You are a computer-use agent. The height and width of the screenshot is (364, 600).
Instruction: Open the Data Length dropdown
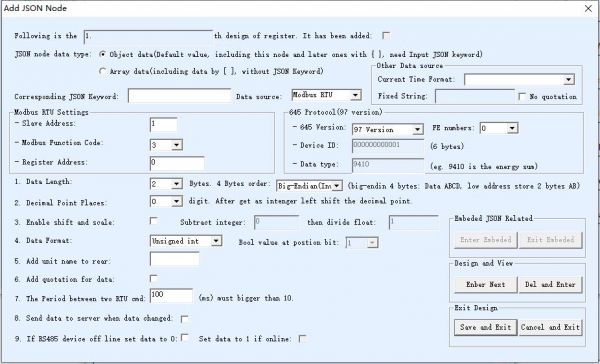(176, 184)
